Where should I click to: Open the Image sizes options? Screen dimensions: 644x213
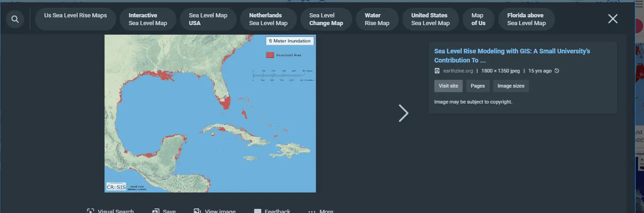click(511, 86)
